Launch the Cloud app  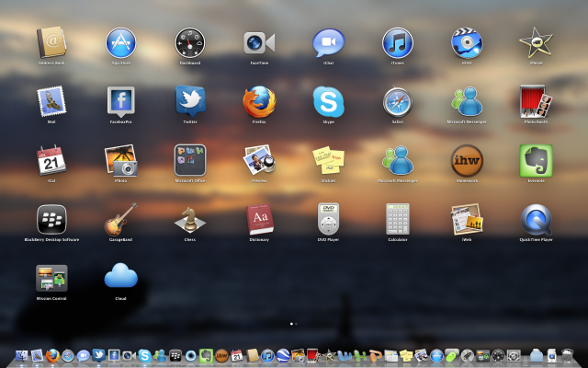click(120, 276)
